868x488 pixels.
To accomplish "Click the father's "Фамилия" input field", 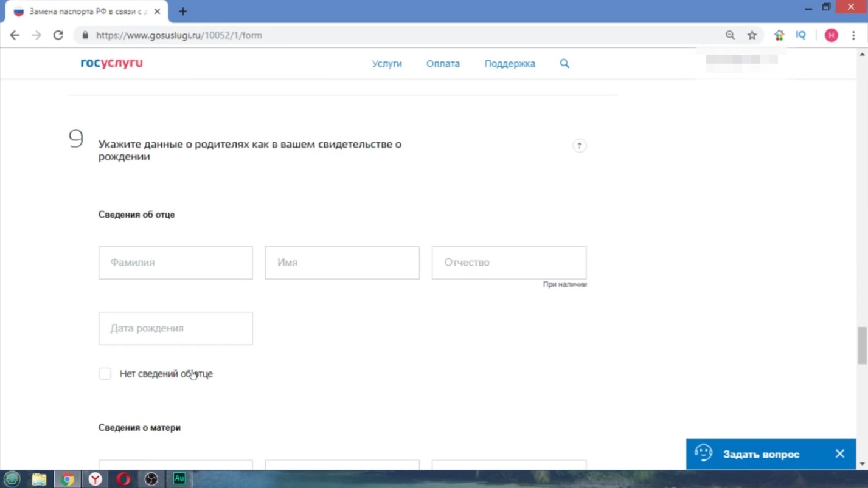I will (x=176, y=263).
